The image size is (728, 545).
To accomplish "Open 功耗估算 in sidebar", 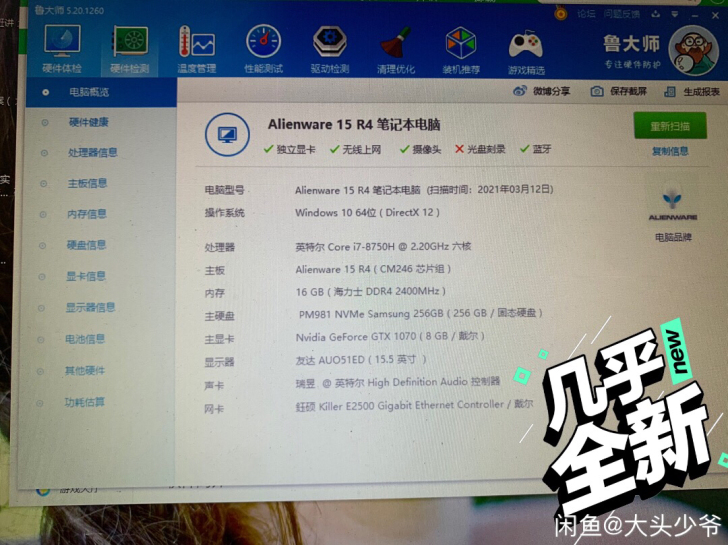I will click(84, 402).
